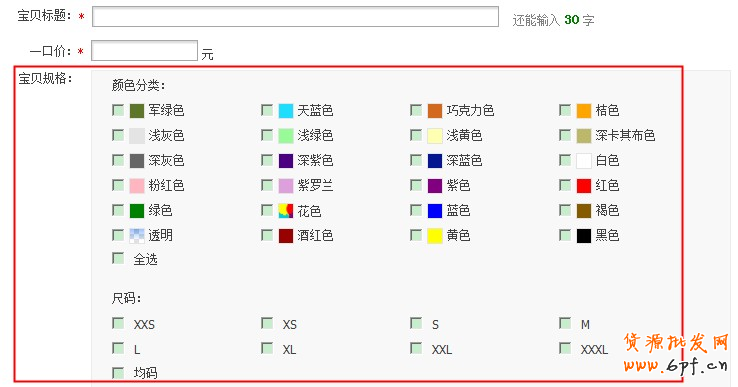
Task: Click the 花色 multicolor swatch icon
Action: click(x=286, y=210)
